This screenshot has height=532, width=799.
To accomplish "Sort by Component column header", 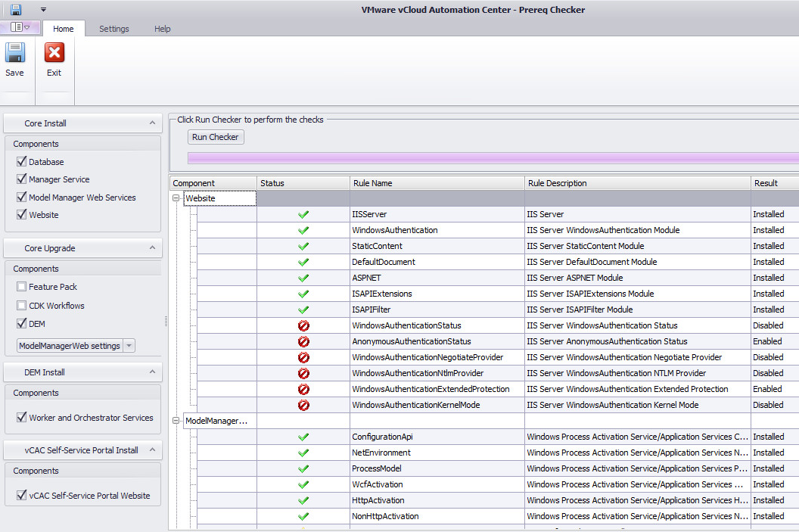I will 213,183.
